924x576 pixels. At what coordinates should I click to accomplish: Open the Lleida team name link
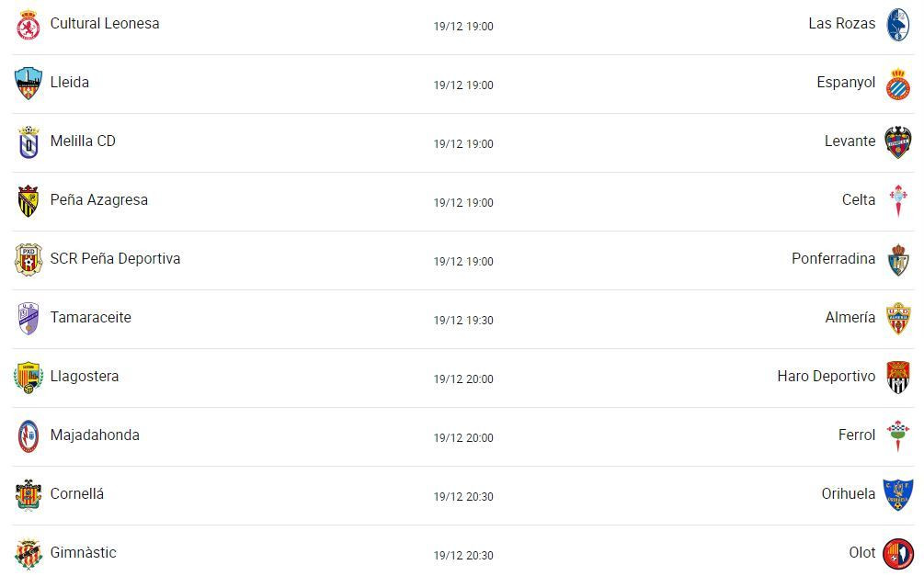pyautogui.click(x=70, y=82)
